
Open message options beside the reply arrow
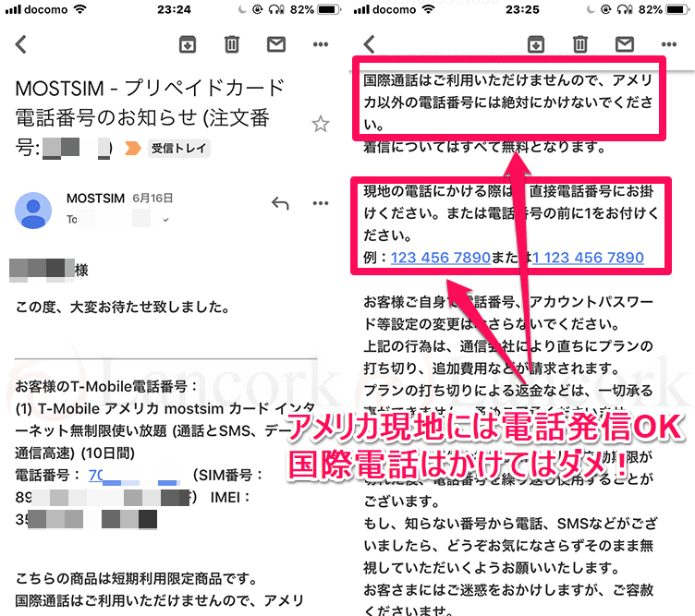click(x=321, y=203)
